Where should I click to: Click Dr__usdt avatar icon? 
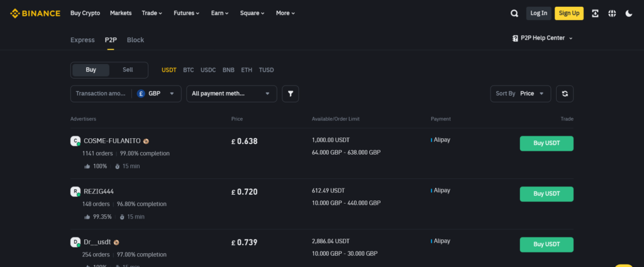75,242
